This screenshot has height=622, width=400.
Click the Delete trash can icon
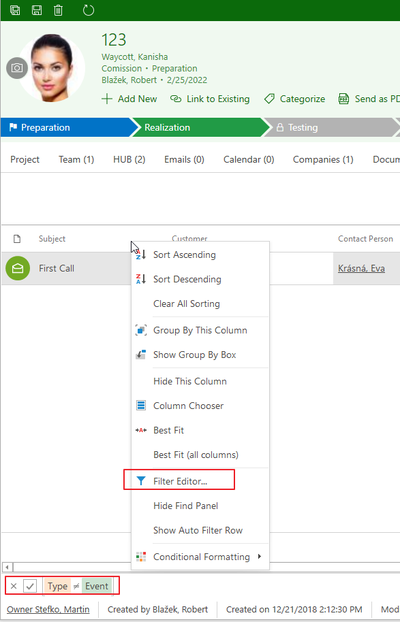point(58,10)
